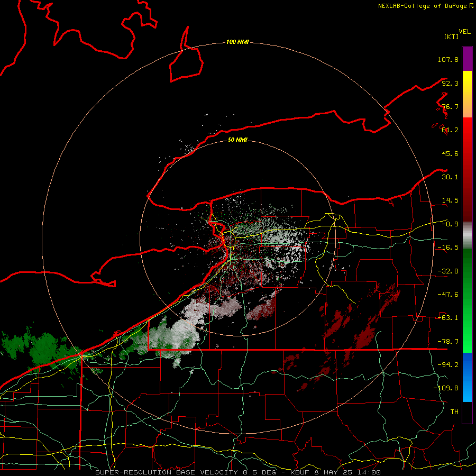Select the -47.6 velocity scale value

[448, 295]
